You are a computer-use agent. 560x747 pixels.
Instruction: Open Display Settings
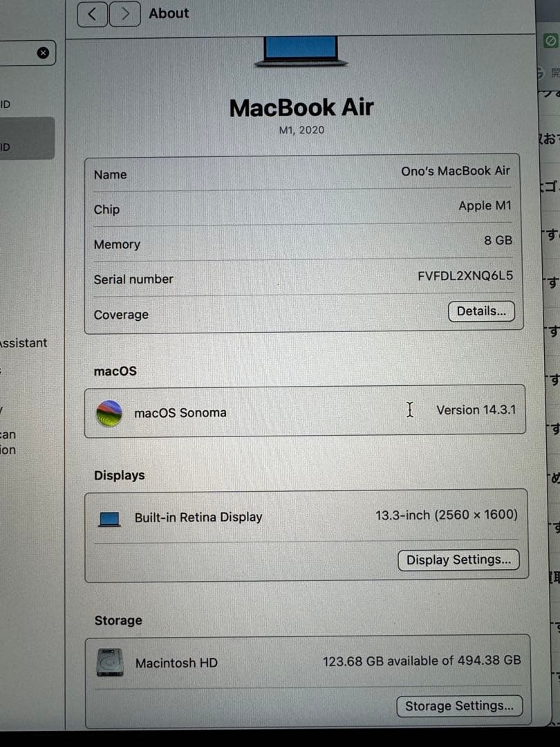tap(458, 560)
